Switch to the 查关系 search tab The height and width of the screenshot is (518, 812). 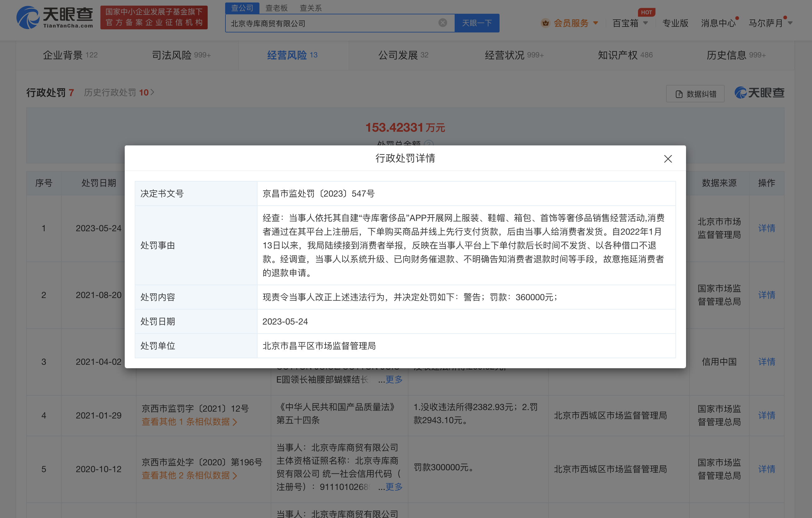311,8
